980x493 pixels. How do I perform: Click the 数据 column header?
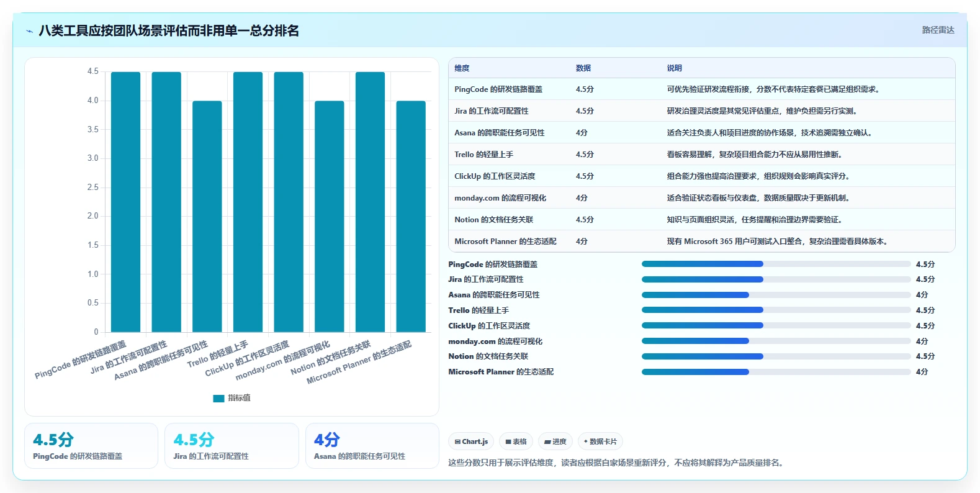click(x=583, y=68)
